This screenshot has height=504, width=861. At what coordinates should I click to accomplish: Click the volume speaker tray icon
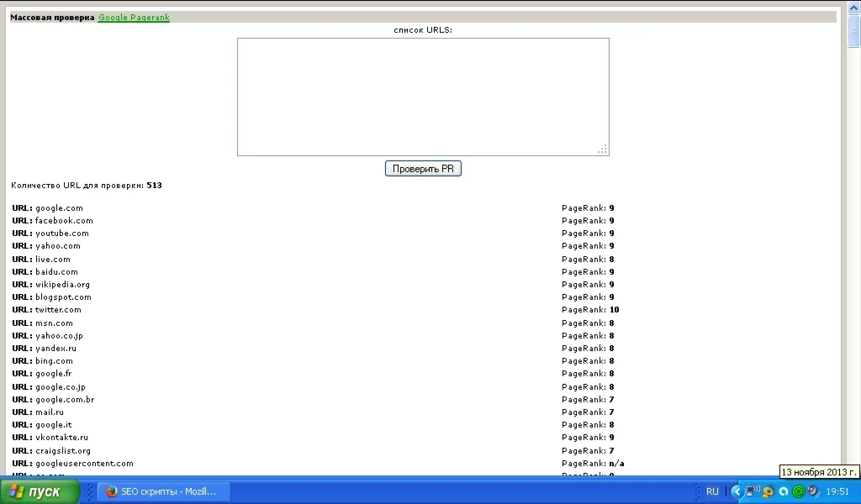pyautogui.click(x=813, y=491)
